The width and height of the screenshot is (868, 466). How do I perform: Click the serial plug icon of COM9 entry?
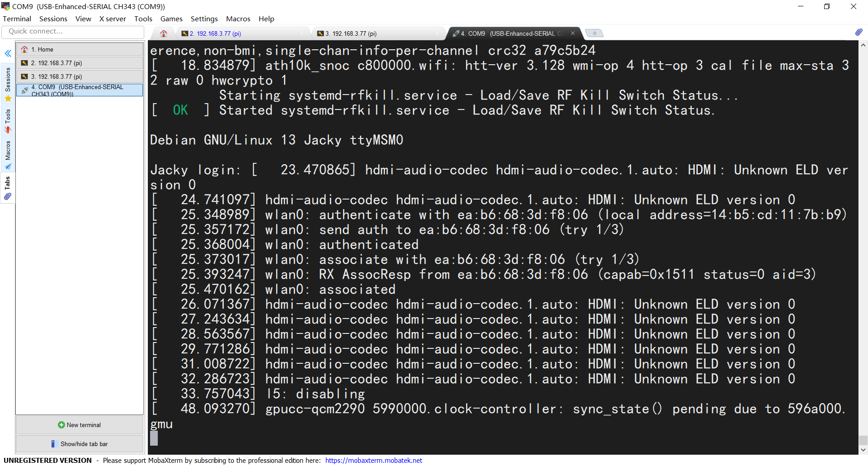[25, 90]
